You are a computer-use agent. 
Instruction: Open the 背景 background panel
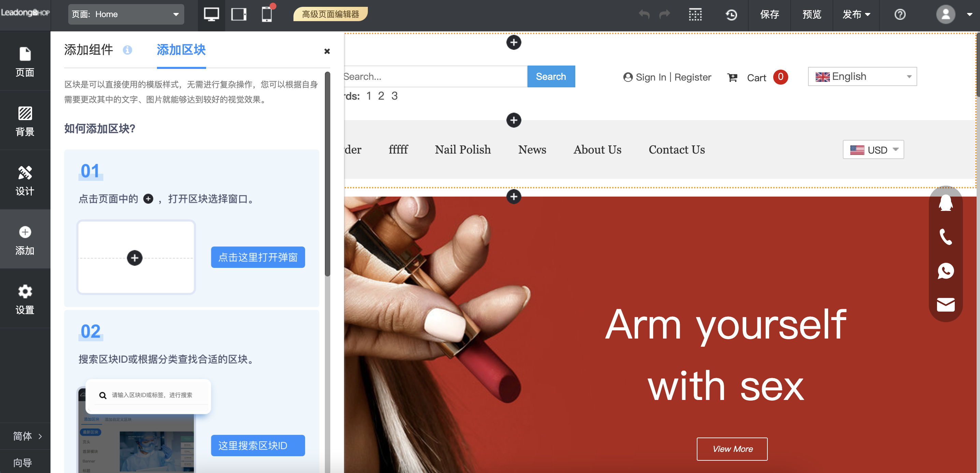[25, 121]
